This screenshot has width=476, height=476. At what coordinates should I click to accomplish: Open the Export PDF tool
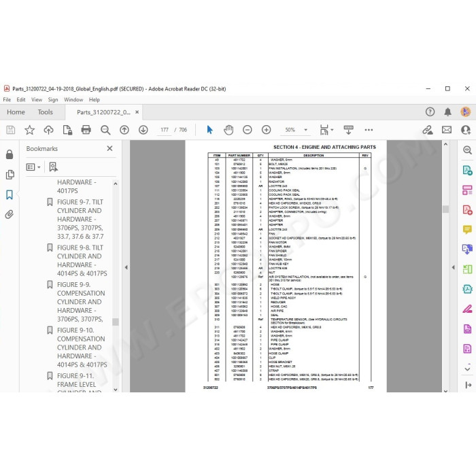[467, 170]
